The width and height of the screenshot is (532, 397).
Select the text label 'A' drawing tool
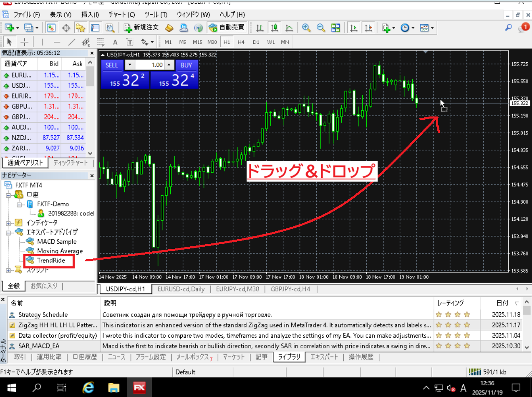point(115,42)
